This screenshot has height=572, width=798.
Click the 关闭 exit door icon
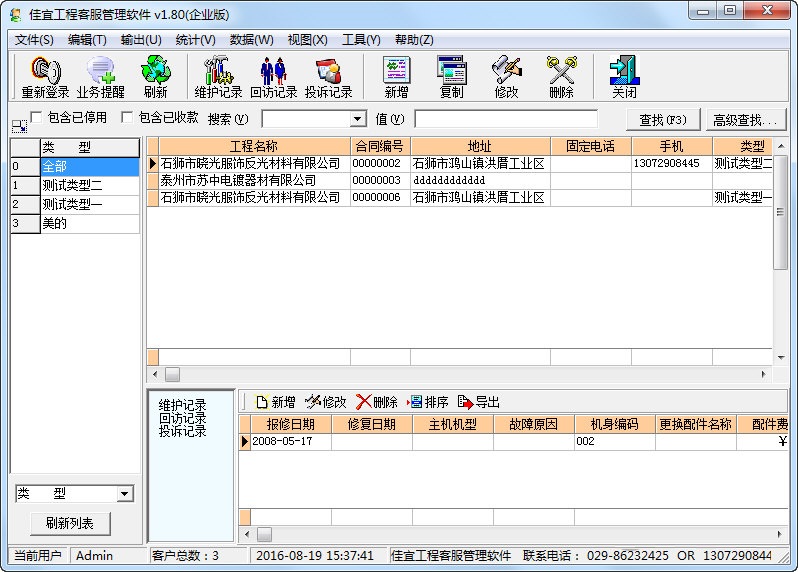point(624,77)
